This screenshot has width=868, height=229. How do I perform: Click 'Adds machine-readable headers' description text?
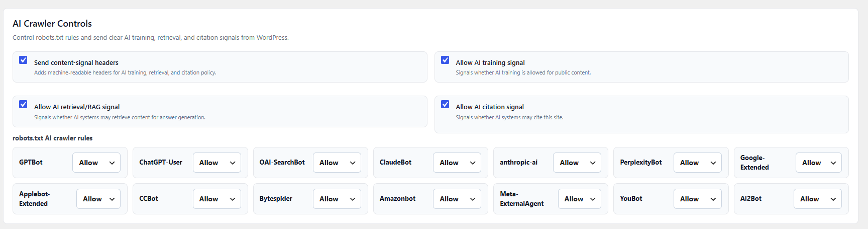click(x=125, y=72)
